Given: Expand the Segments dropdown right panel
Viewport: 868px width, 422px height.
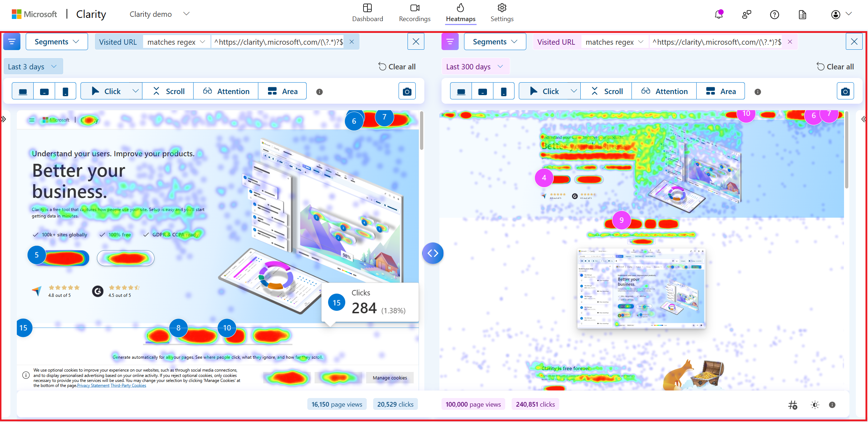Looking at the screenshot, I should point(494,42).
